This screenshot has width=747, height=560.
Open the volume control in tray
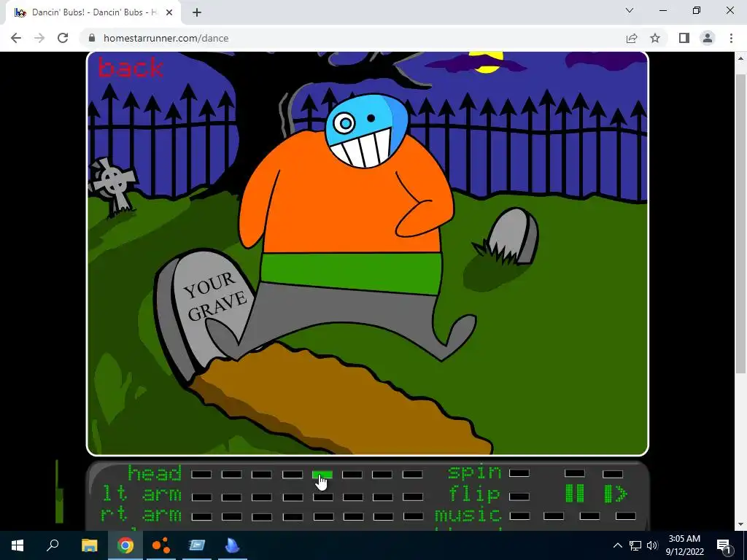(x=652, y=545)
